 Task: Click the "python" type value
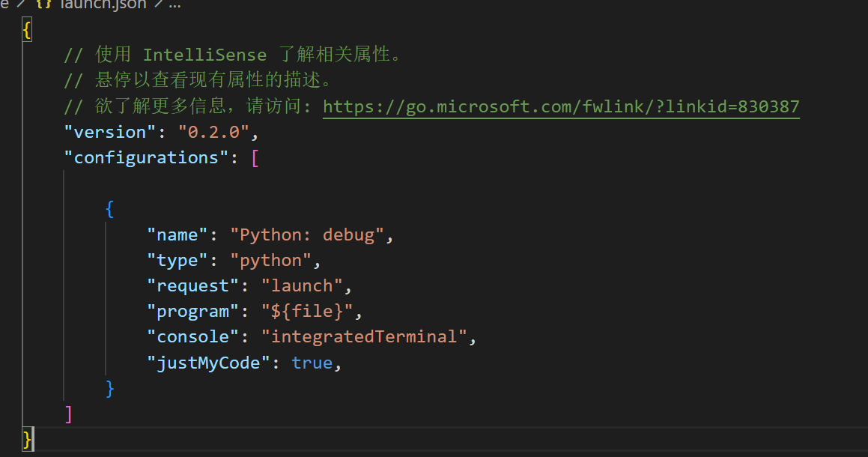[270, 260]
